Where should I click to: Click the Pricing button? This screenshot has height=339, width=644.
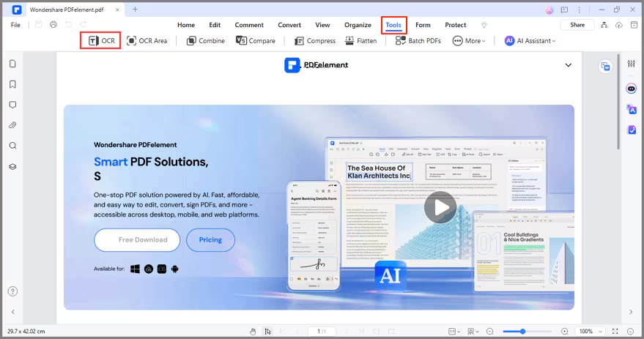point(210,239)
